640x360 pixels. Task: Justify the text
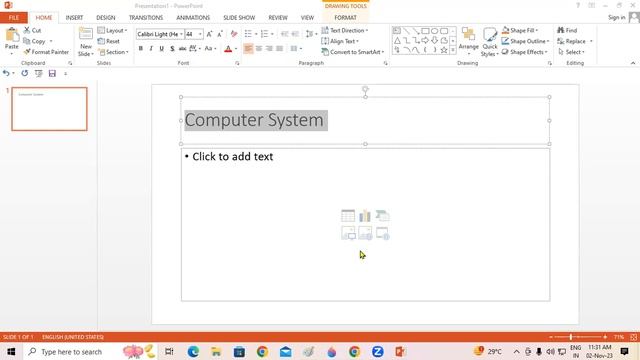[x=280, y=49]
